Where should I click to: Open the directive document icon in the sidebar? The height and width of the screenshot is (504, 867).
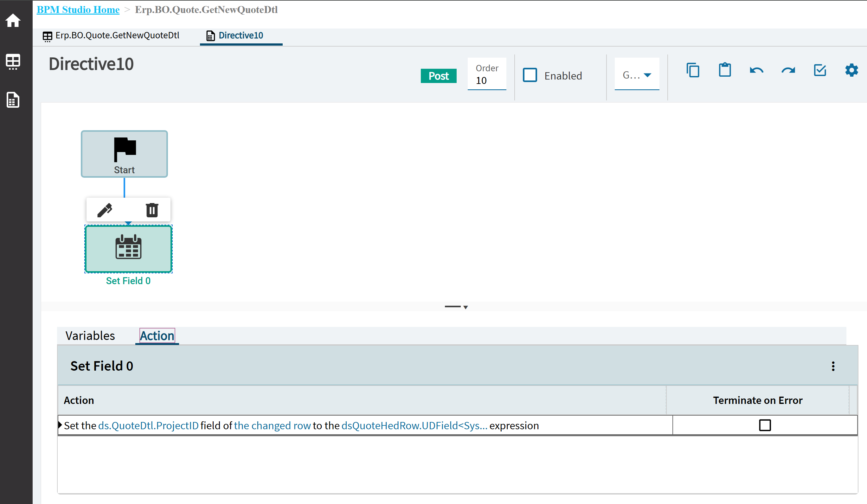tap(13, 100)
